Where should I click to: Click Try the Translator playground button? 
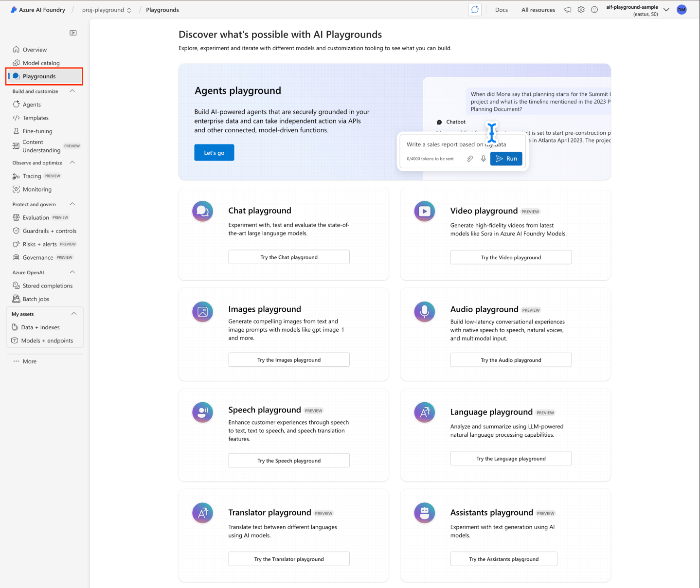tap(289, 559)
